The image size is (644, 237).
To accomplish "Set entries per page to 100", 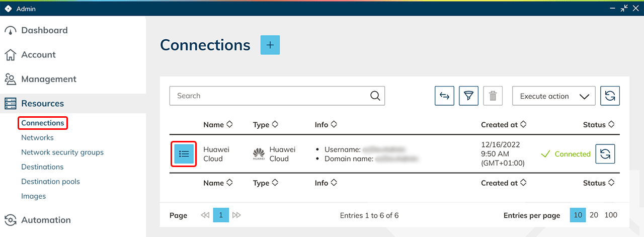I will (611, 215).
